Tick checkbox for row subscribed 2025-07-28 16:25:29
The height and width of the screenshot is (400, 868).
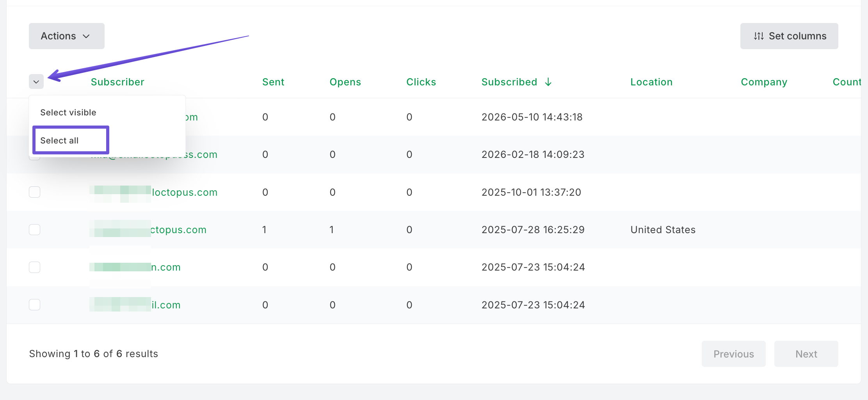tap(35, 230)
